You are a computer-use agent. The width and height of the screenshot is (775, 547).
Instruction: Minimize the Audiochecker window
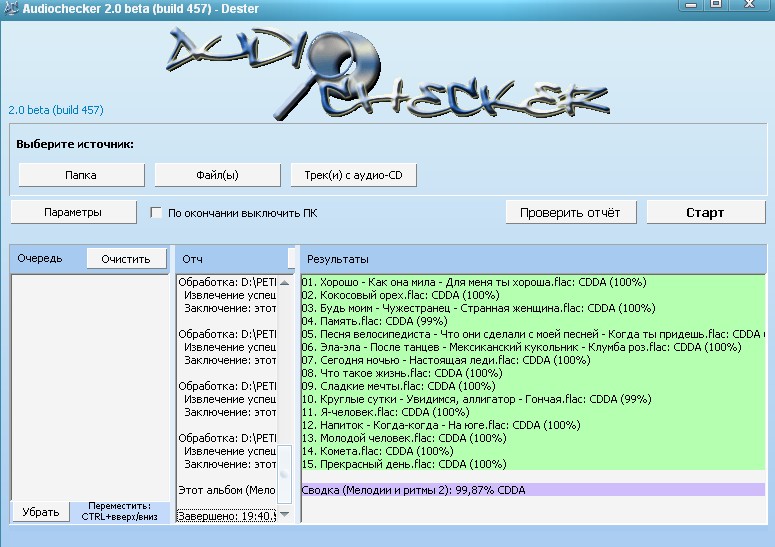point(690,5)
